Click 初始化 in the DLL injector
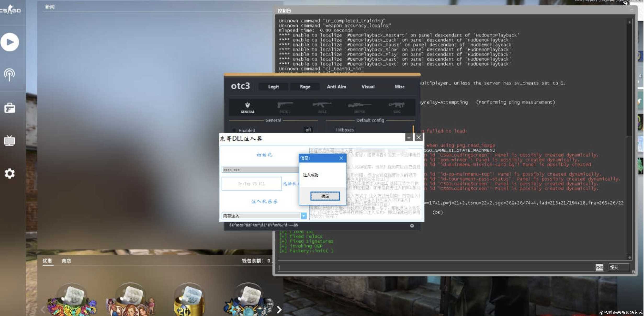644x316 pixels. point(264,155)
